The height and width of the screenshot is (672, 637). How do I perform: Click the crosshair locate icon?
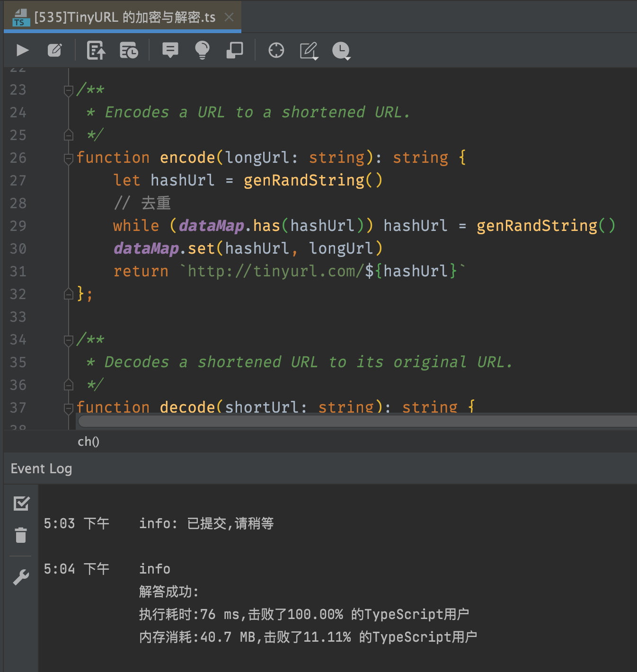click(276, 50)
